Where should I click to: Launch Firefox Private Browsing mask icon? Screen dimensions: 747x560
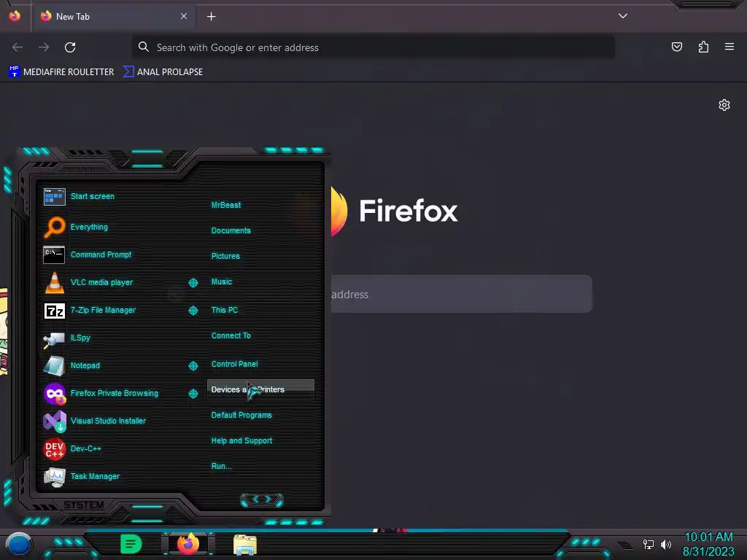pos(54,394)
